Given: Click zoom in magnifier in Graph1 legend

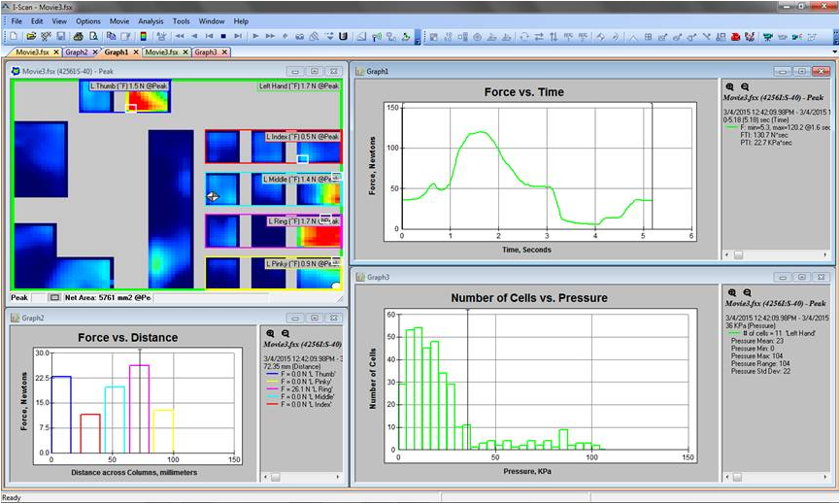Looking at the screenshot, I should [730, 85].
